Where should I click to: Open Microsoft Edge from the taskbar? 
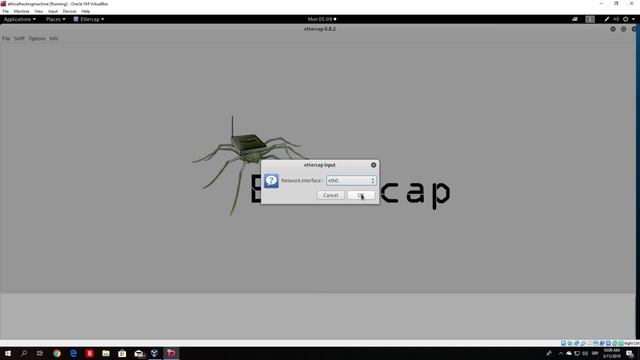(x=73, y=353)
